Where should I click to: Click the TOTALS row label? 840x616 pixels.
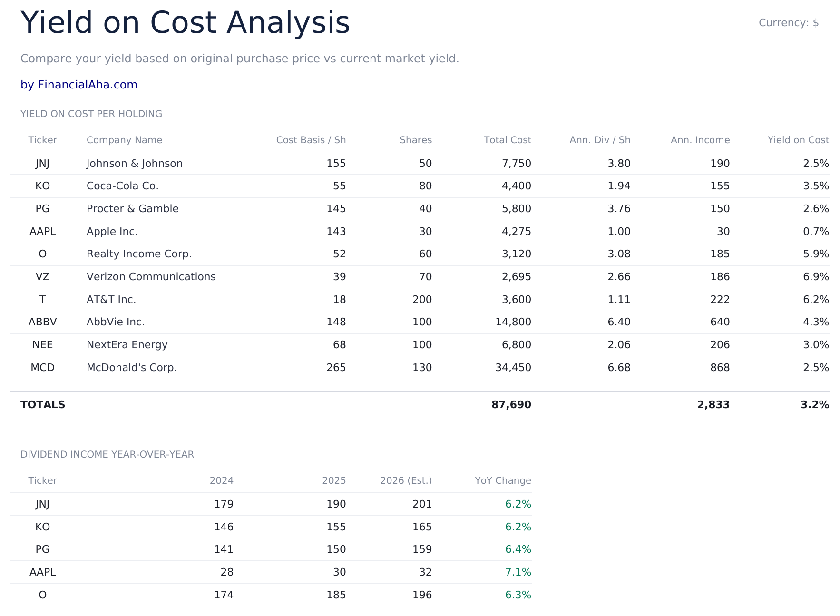(43, 405)
